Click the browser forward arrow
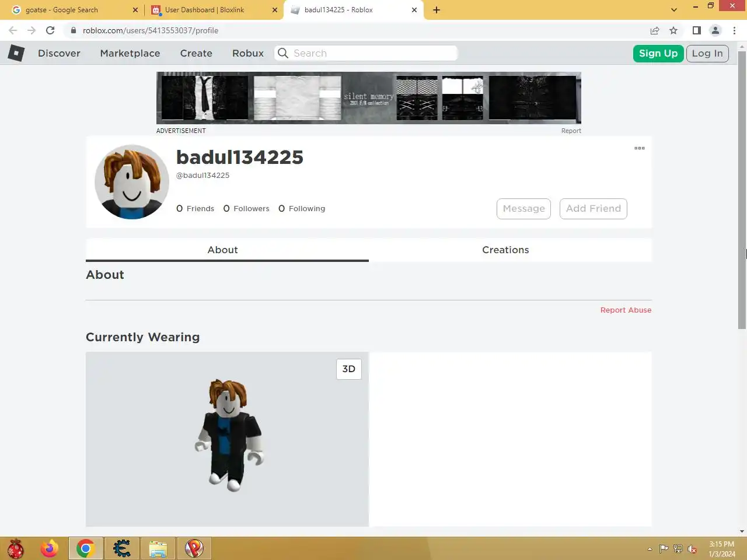Viewport: 747px width, 560px height. coord(32,30)
